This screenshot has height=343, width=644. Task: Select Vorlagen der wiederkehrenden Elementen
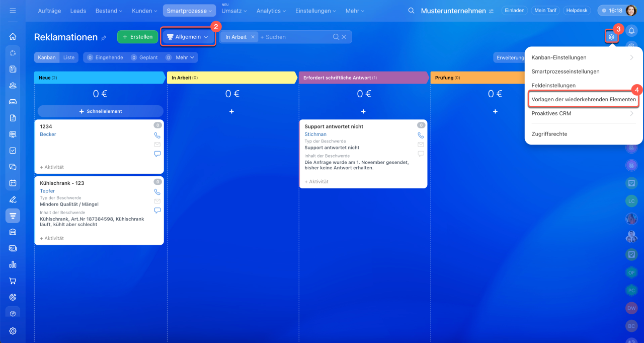click(x=584, y=100)
